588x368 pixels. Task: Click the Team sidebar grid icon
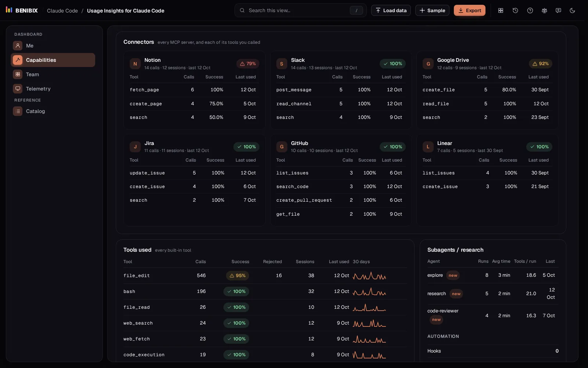point(18,74)
